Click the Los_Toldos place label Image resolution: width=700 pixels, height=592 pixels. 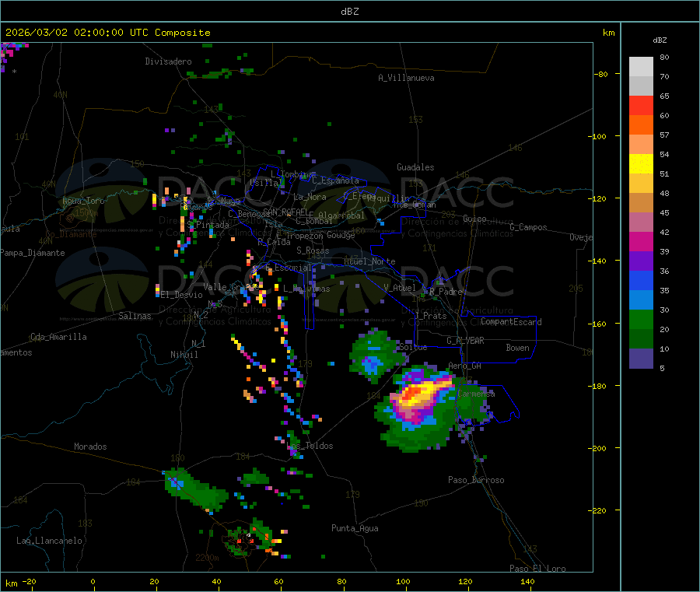(x=310, y=446)
